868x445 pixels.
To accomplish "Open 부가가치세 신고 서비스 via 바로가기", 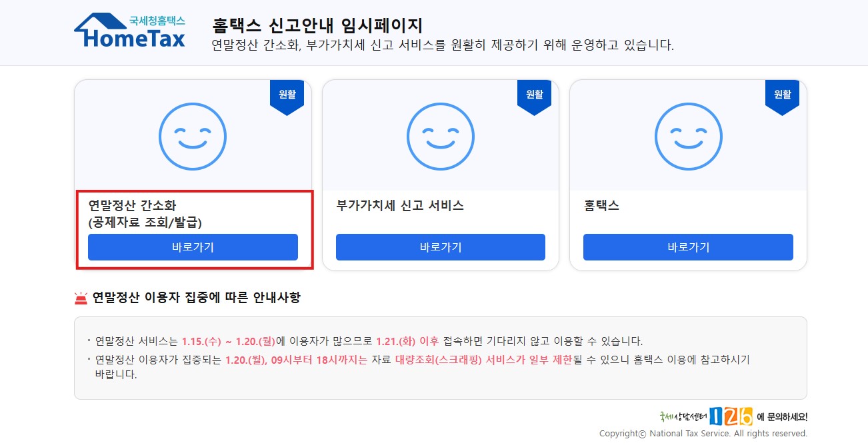I will [441, 247].
